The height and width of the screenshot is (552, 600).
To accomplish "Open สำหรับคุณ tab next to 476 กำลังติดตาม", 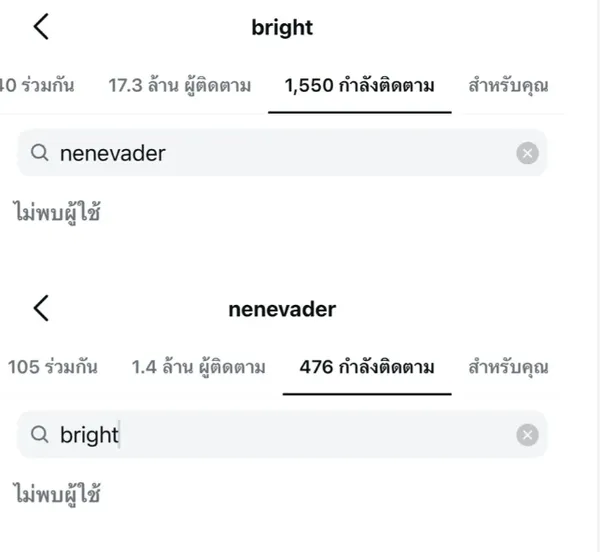I will pos(508,367).
